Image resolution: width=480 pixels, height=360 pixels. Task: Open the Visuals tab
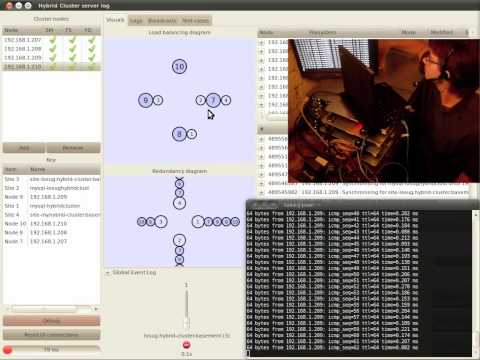115,20
